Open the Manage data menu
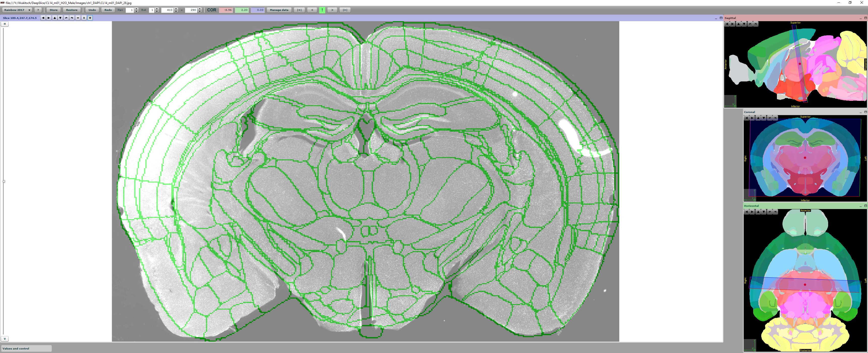The width and height of the screenshot is (868, 353). coord(279,10)
